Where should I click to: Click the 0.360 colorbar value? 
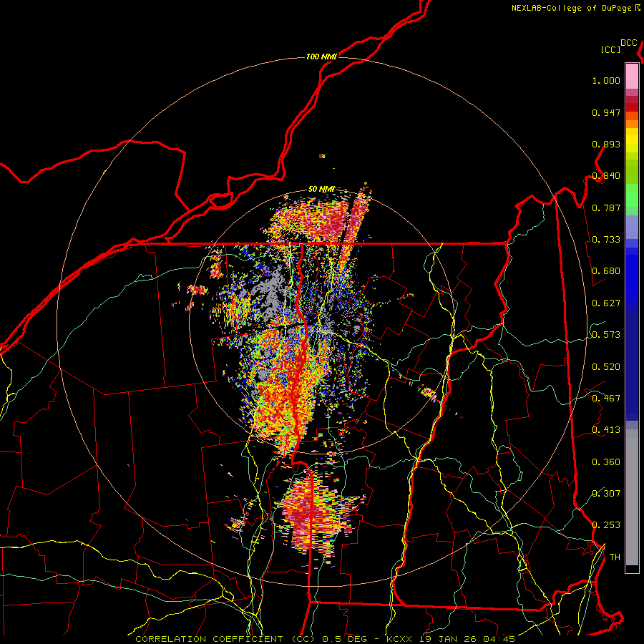click(606, 462)
